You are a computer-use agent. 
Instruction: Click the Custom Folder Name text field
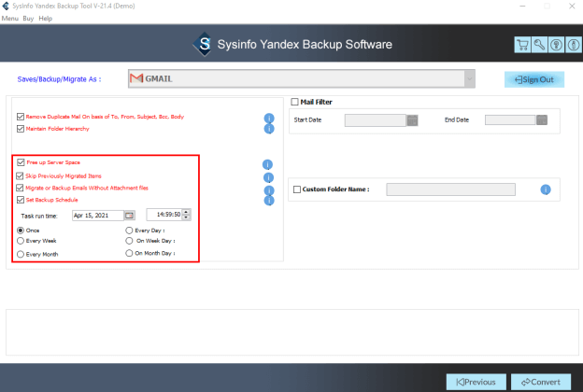click(x=450, y=189)
